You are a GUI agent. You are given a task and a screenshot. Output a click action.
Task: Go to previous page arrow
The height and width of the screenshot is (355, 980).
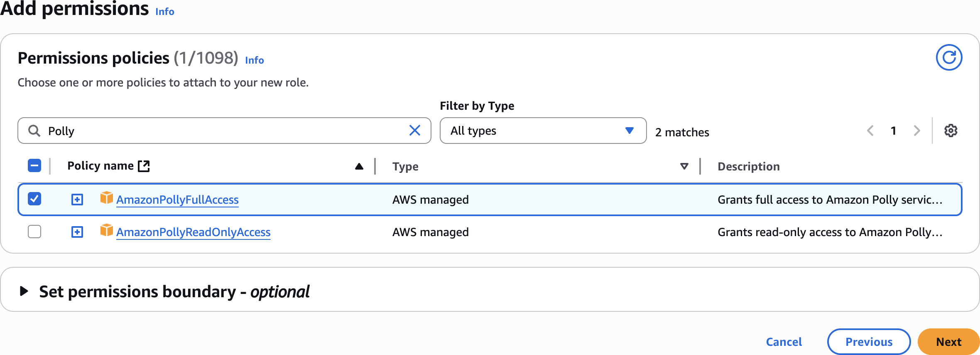point(870,131)
